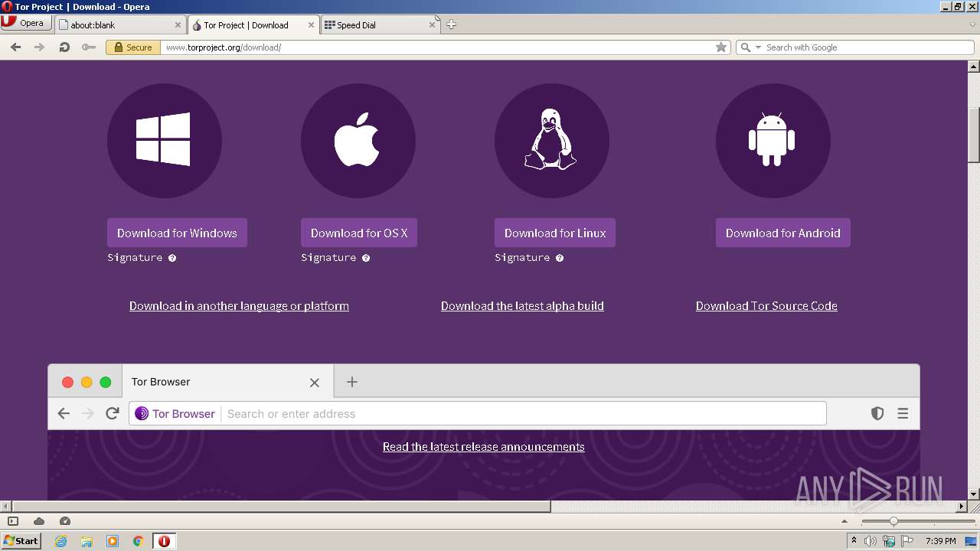Image resolution: width=980 pixels, height=551 pixels.
Task: Bookmark page with the star icon
Action: [x=721, y=47]
